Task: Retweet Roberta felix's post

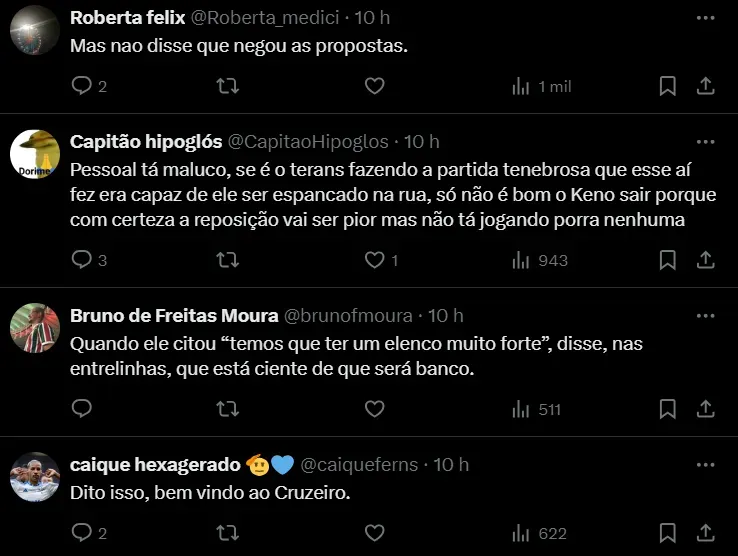Action: coord(228,87)
